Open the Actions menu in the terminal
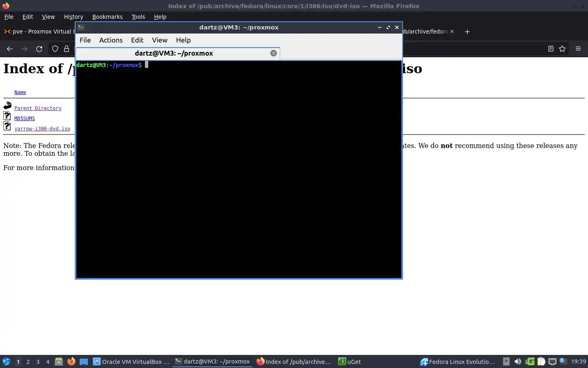 pos(111,40)
